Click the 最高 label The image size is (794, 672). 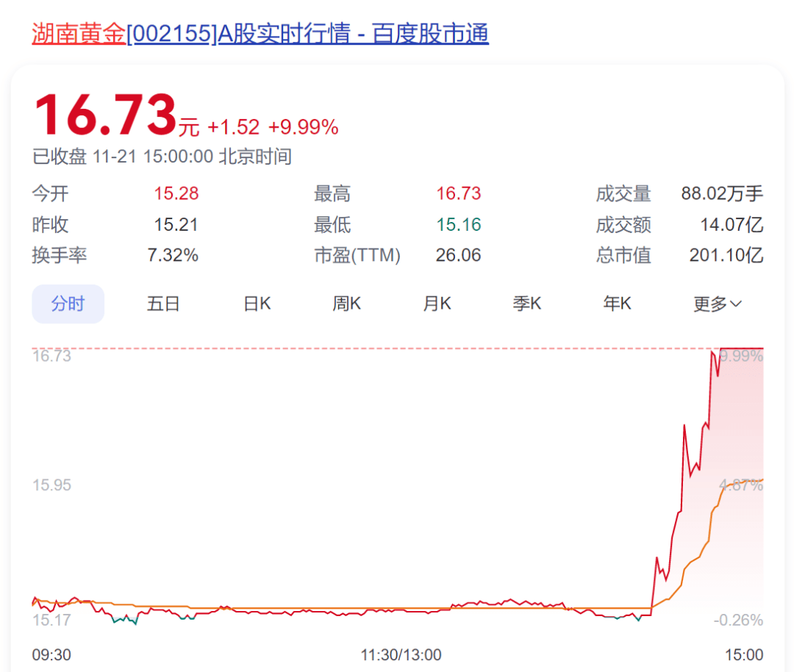click(x=332, y=193)
